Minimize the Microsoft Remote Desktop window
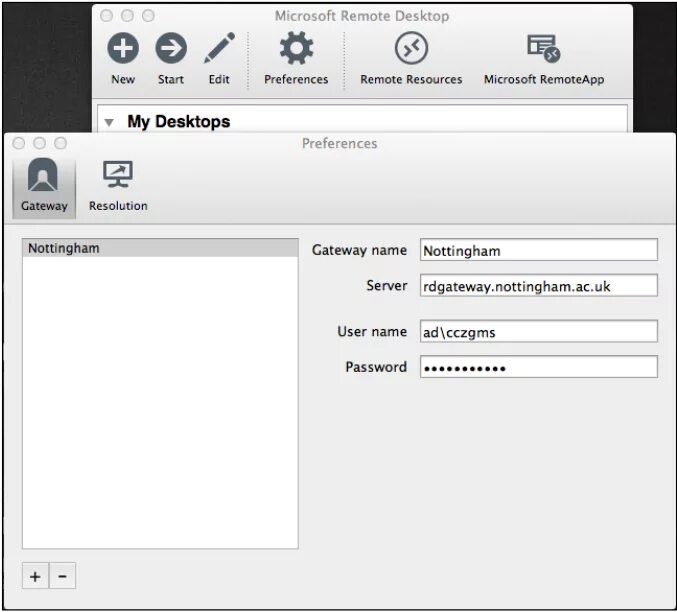The height and width of the screenshot is (612, 677). (127, 16)
